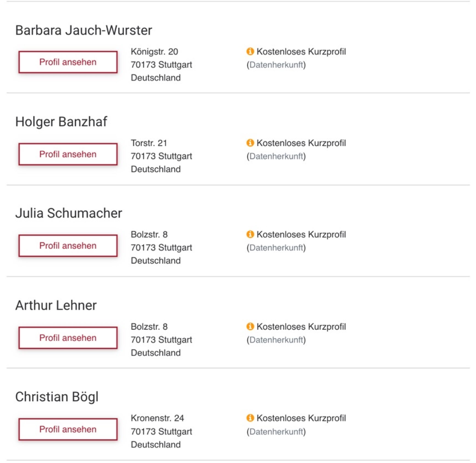View Julia Schumacher's profile via Profil ansehen
This screenshot has width=476, height=463.
tap(68, 246)
